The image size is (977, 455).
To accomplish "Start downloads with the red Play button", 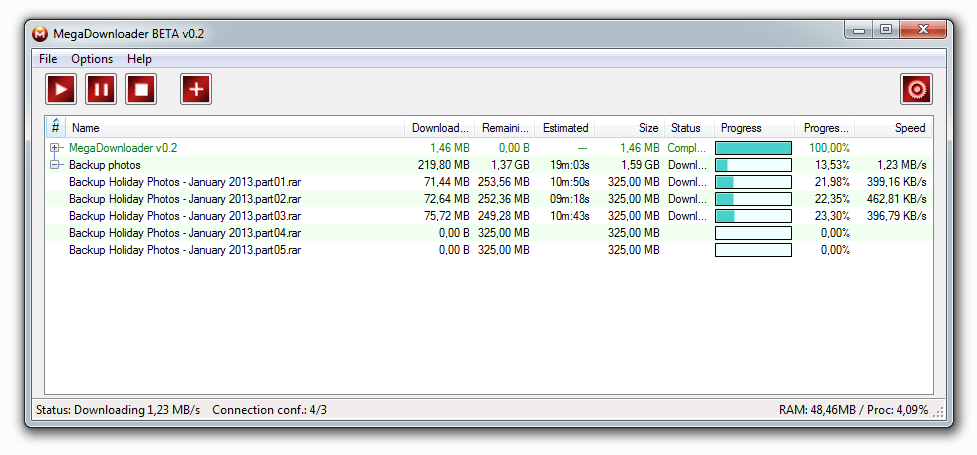I will point(61,89).
